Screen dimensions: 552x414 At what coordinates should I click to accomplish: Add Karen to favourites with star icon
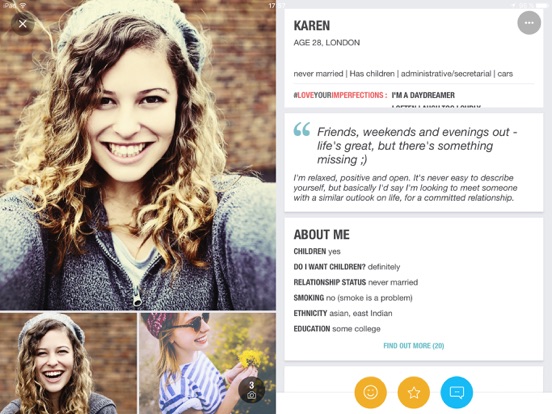pos(414,392)
